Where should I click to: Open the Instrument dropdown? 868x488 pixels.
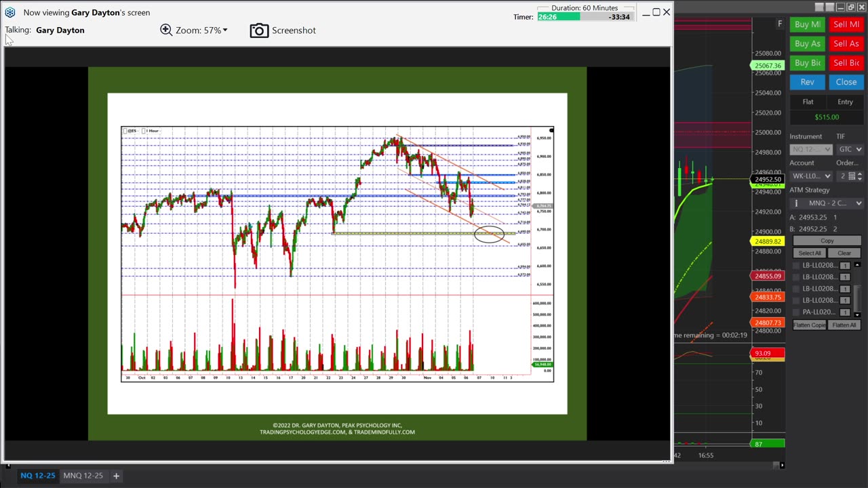coord(810,149)
